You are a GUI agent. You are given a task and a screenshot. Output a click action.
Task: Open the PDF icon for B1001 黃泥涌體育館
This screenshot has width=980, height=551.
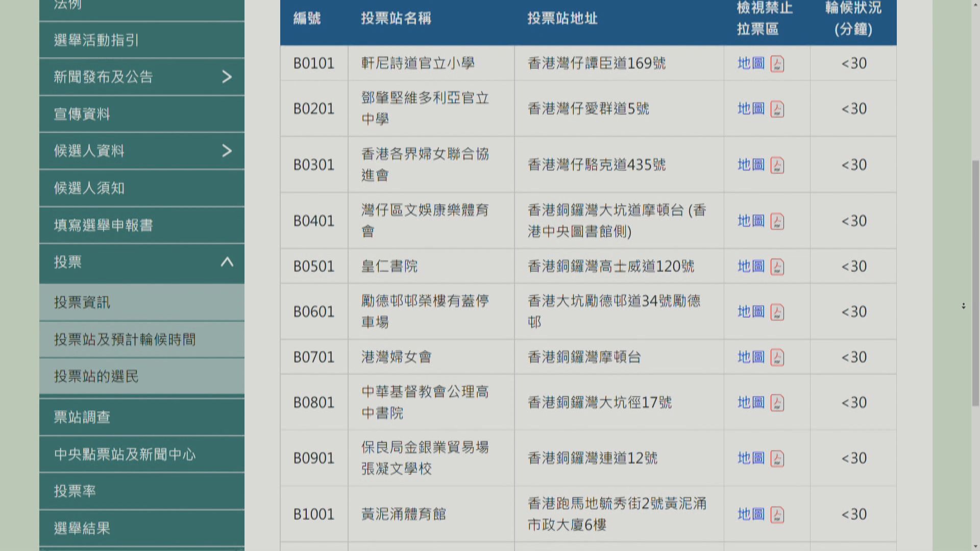pos(777,515)
